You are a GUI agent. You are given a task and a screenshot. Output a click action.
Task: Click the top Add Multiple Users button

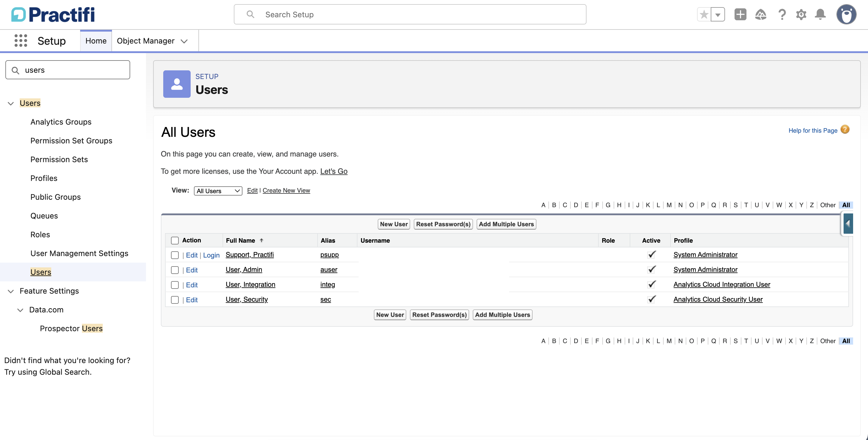[506, 224]
